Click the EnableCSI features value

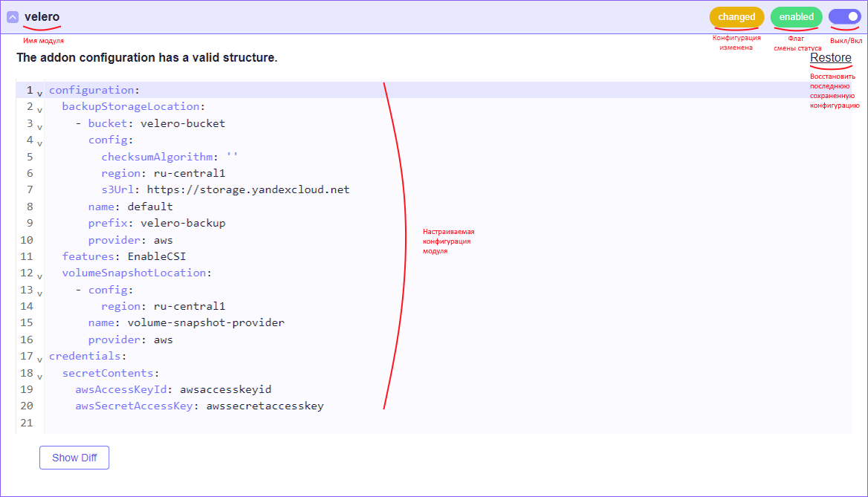156,256
